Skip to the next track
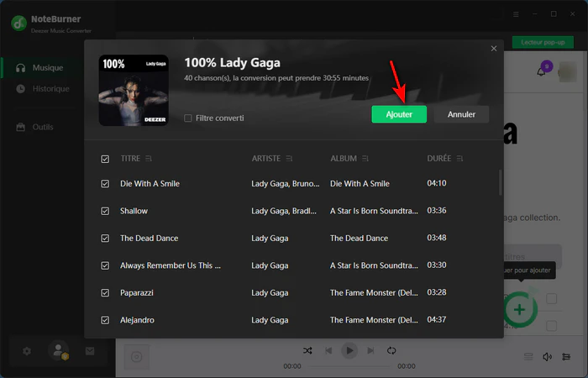Viewport: 588px width, 378px height. pos(370,350)
